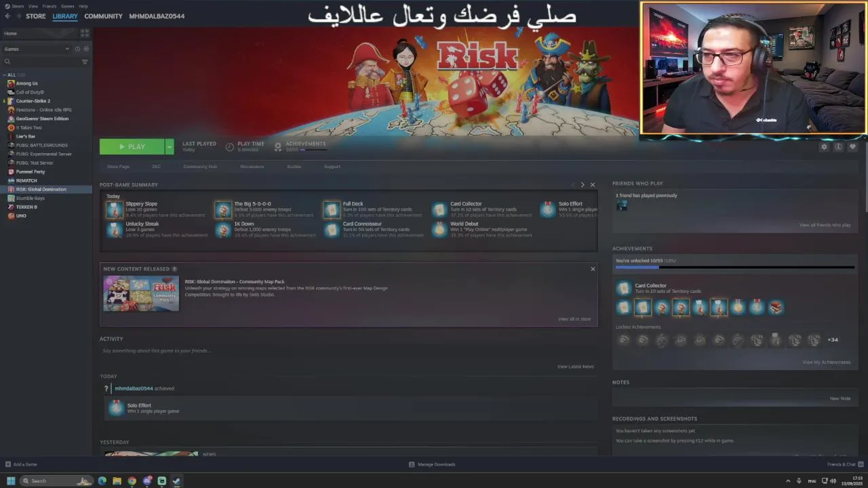Create a New Note

pos(840,399)
